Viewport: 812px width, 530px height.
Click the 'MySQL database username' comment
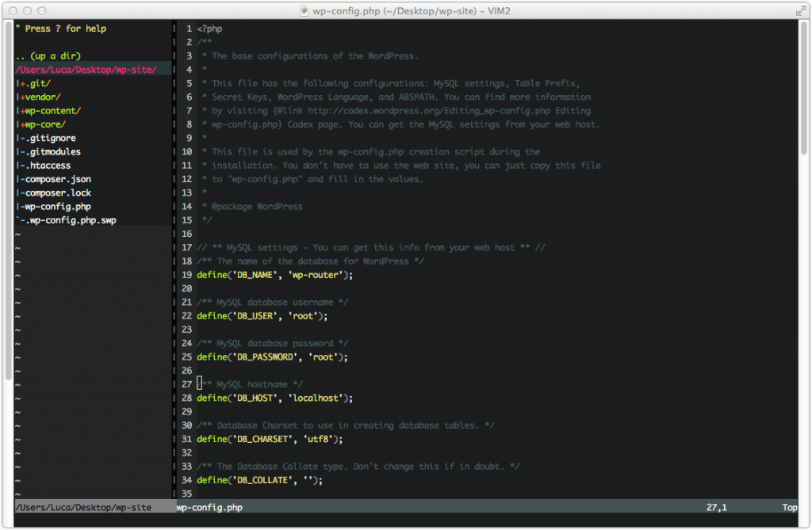pos(274,303)
